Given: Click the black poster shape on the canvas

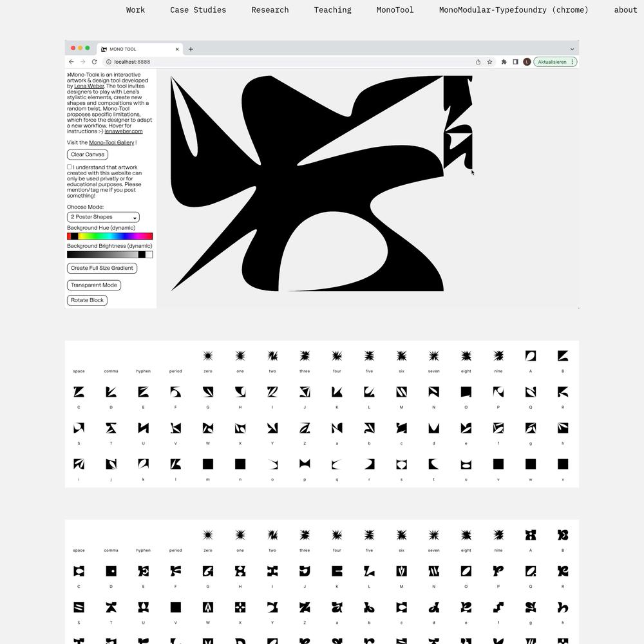Looking at the screenshot, I should [307, 184].
